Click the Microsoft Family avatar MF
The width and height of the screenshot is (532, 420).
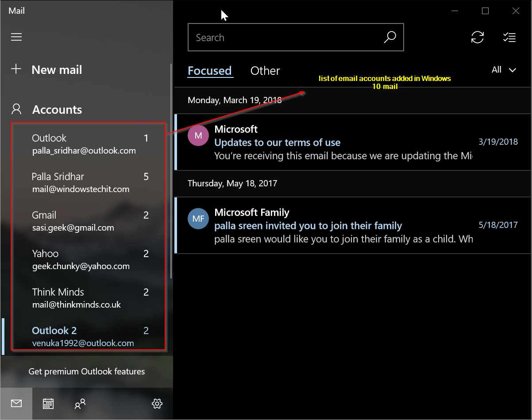(198, 219)
